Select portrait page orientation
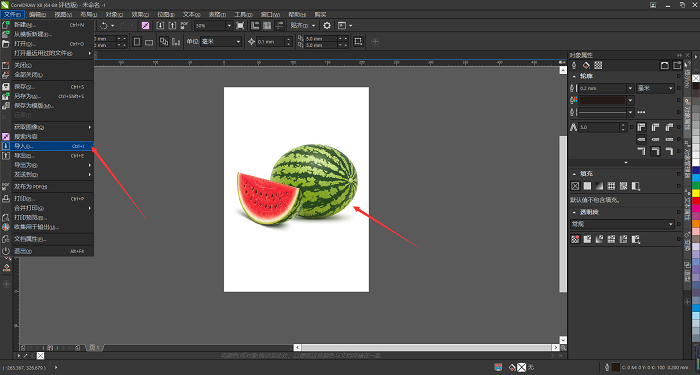This screenshot has height=375, width=700. click(x=137, y=42)
